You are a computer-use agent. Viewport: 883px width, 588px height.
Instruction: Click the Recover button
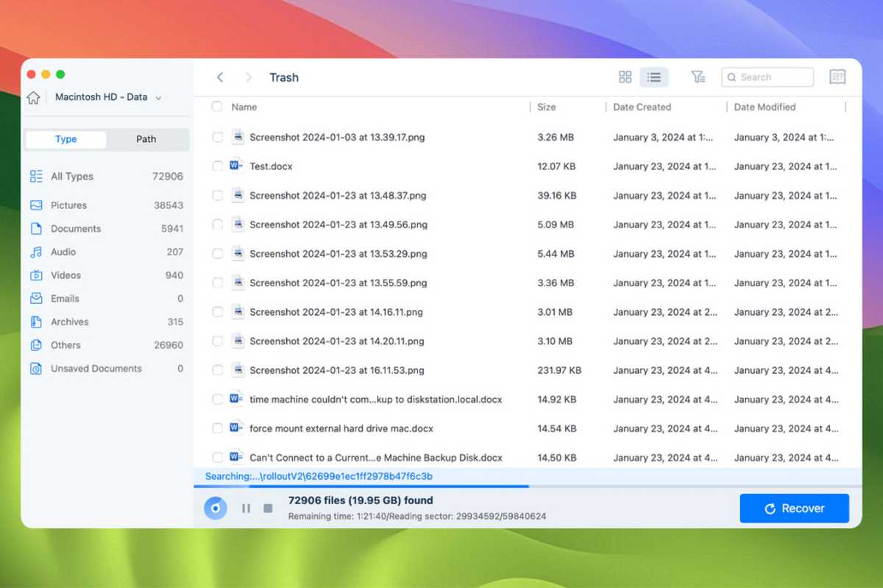[794, 508]
